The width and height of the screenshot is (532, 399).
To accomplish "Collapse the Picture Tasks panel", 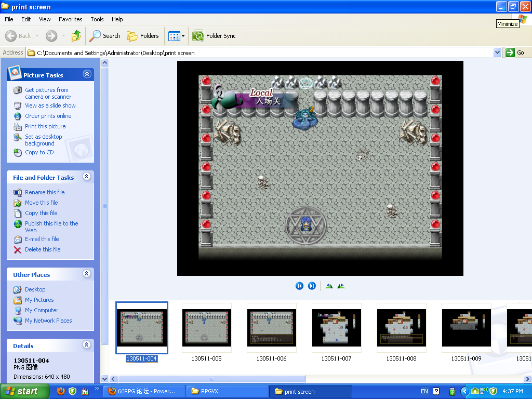I will coord(87,74).
